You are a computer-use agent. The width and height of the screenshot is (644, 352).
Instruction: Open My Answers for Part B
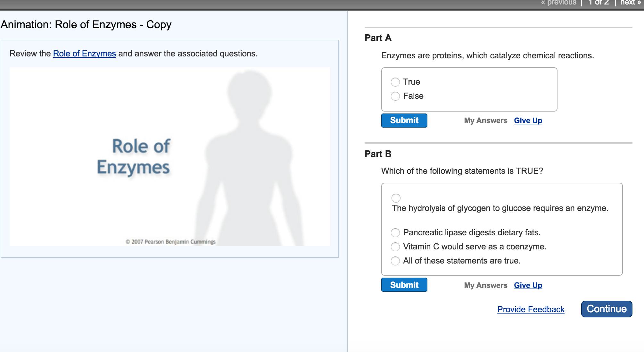click(x=485, y=285)
